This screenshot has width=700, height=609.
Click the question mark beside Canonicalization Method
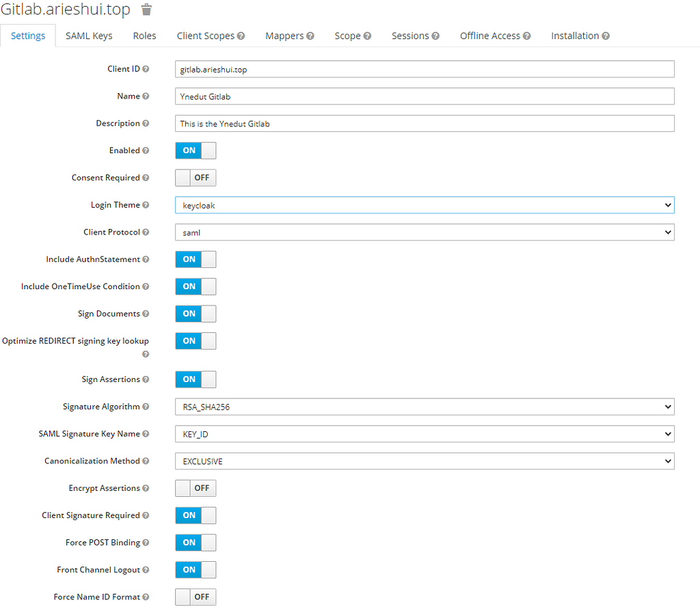click(144, 461)
